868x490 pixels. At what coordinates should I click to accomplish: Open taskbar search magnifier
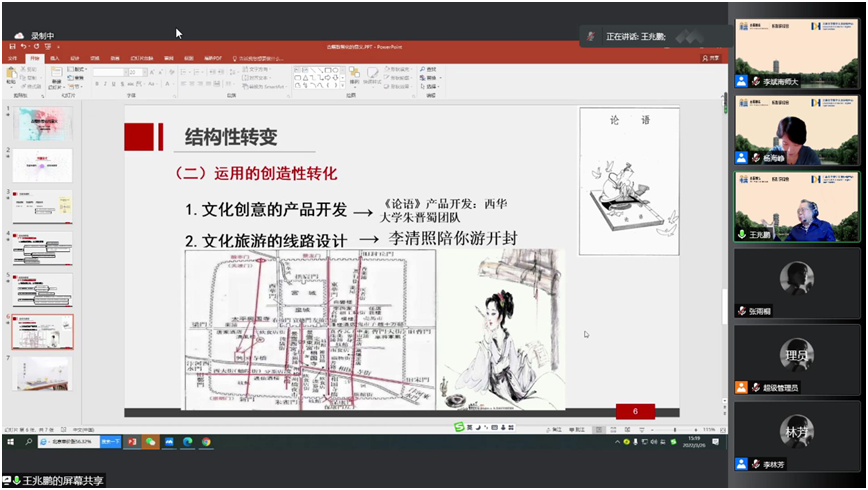click(29, 442)
